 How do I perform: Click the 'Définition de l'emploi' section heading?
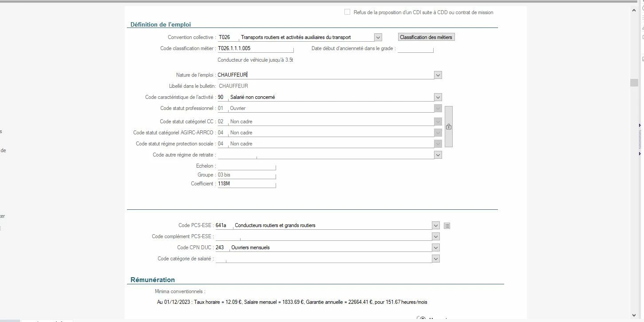[161, 24]
